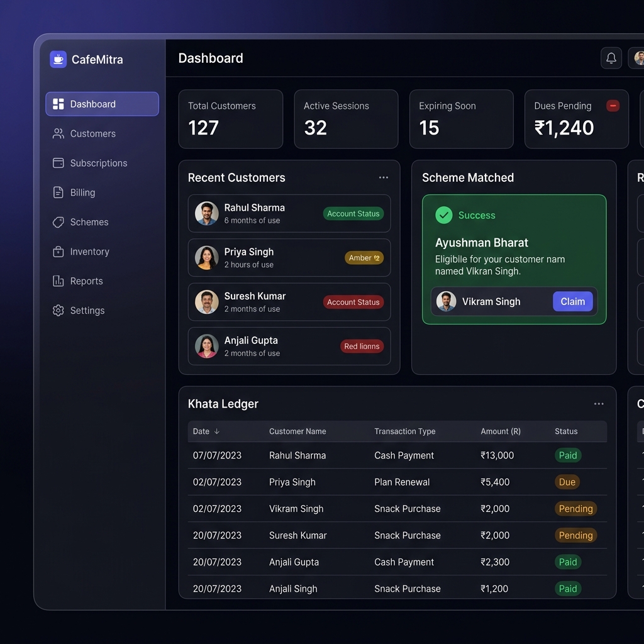Click the Inventory bag icon
The height and width of the screenshot is (644, 644).
pos(58,252)
